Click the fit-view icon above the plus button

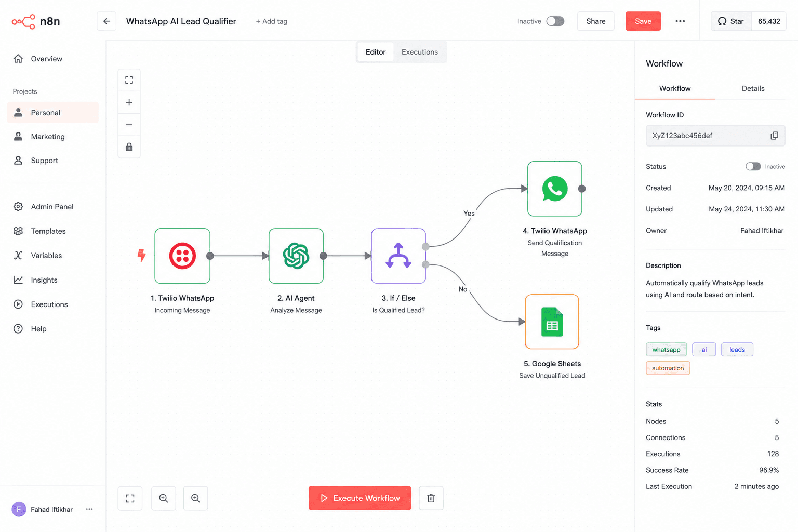tap(129, 80)
